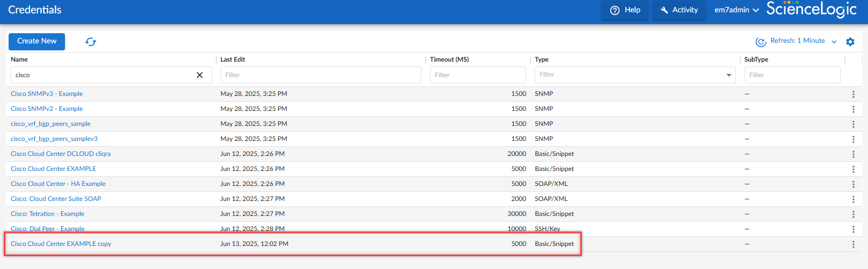Open actions menu for Cisco Cloud Center EXAMPLE row
This screenshot has height=269, width=868.
(853, 169)
